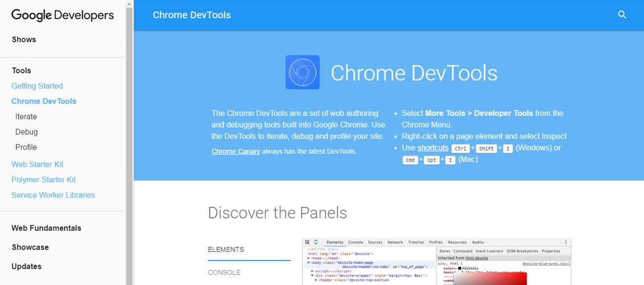Open Service Worker Libraries link
This screenshot has height=285, width=644.
[x=53, y=195]
